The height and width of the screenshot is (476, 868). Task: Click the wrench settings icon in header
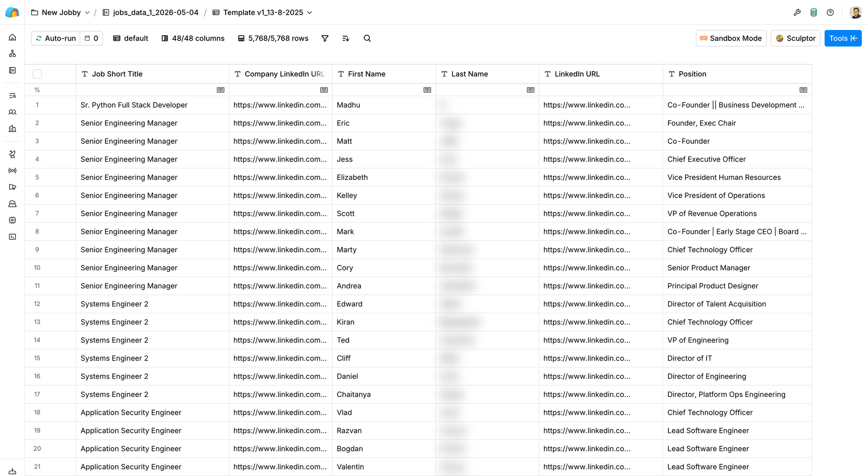(797, 13)
